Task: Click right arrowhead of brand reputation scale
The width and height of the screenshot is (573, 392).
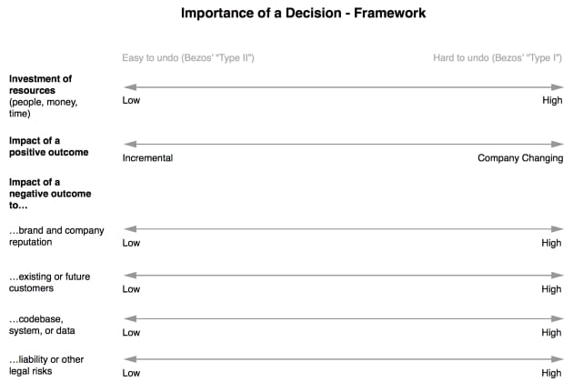Action: click(x=558, y=228)
